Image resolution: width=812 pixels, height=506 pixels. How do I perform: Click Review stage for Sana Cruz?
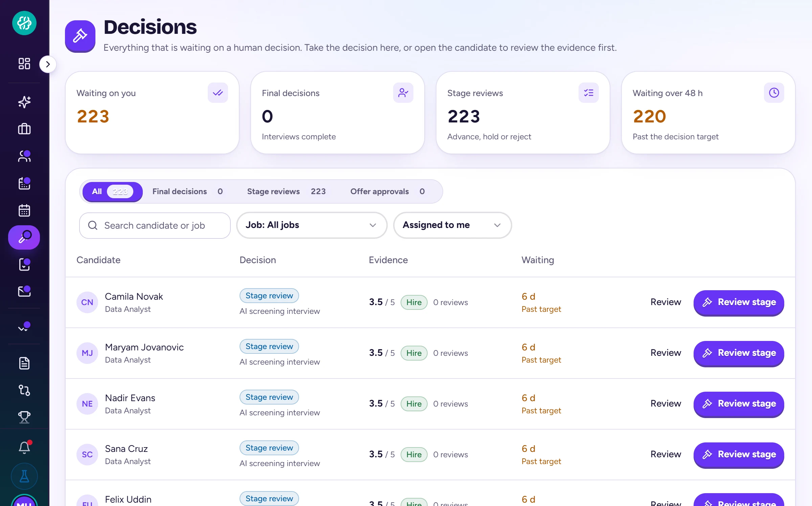(x=739, y=455)
